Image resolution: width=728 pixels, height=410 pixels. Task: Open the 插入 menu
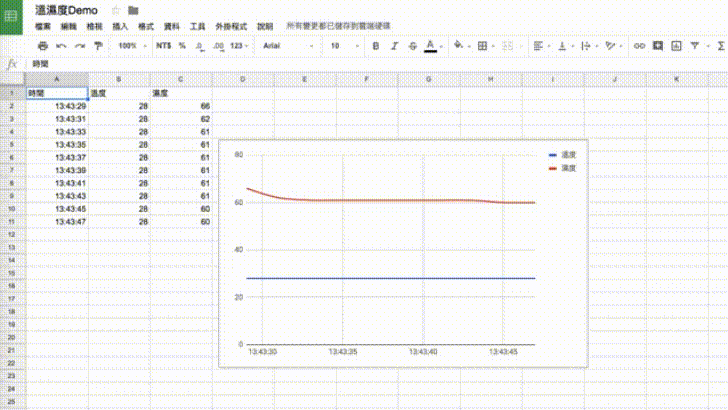point(120,25)
